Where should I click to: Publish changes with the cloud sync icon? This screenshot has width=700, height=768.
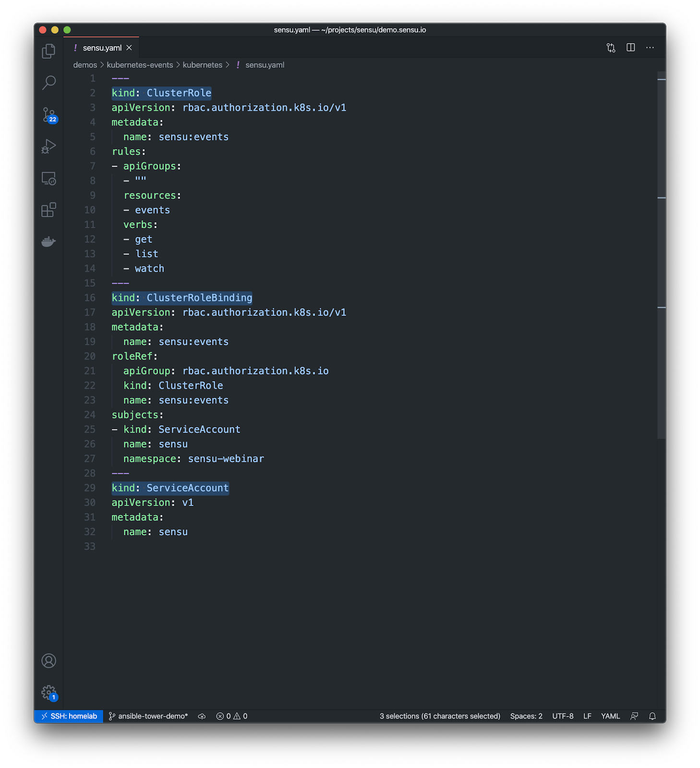[202, 716]
